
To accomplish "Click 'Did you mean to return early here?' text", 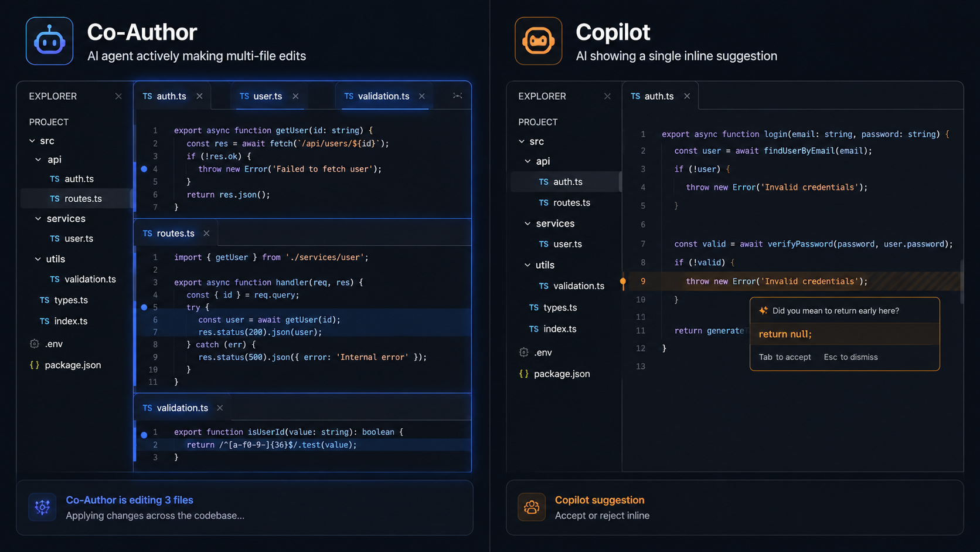I will click(x=836, y=311).
